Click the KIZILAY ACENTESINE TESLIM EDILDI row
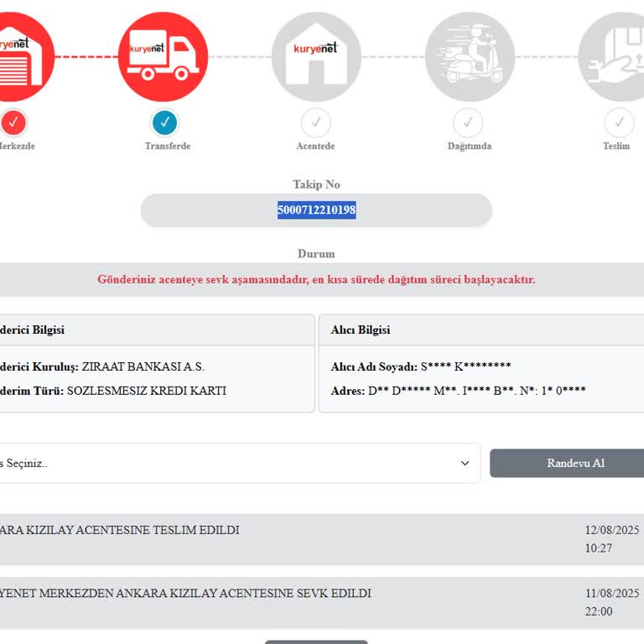644x644 pixels. 322,539
